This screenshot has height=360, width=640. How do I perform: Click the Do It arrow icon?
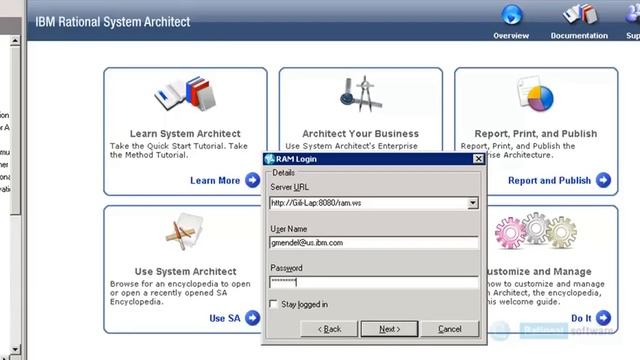click(x=603, y=318)
